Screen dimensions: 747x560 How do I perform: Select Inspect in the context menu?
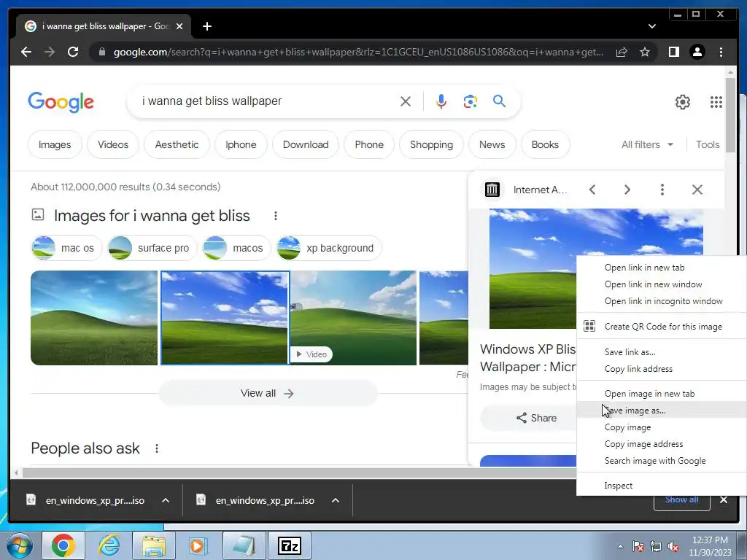coord(661,485)
